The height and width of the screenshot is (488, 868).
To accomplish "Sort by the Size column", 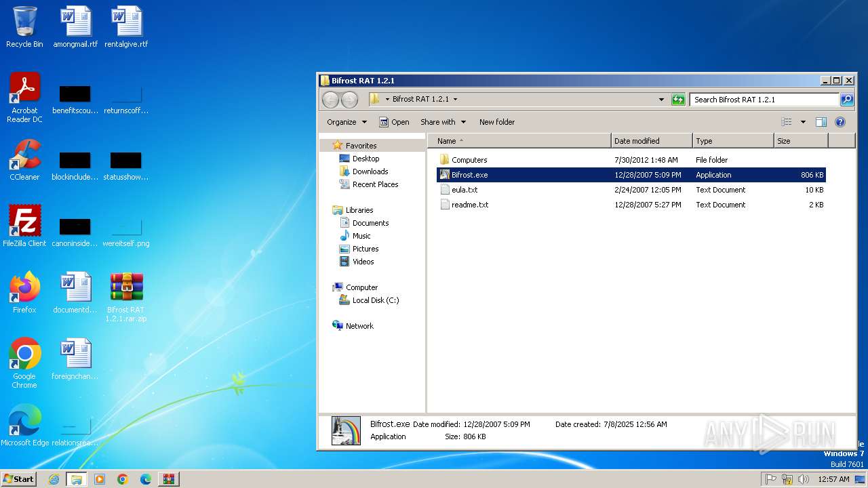I will coord(801,141).
